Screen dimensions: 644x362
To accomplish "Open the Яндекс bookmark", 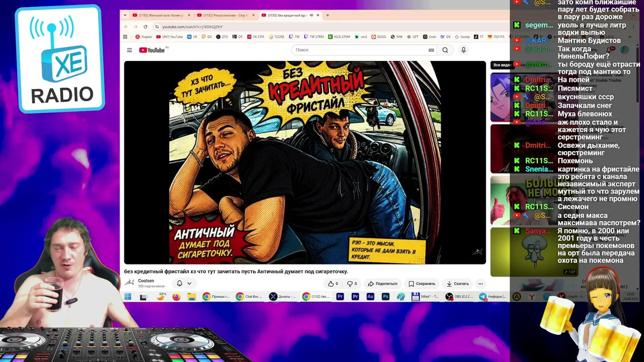I will [x=143, y=37].
